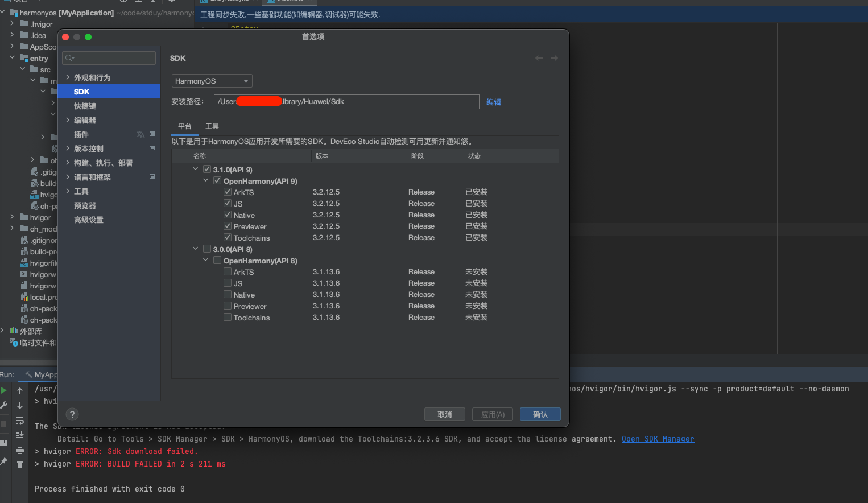Clear console output with the trash icon

tap(20, 464)
